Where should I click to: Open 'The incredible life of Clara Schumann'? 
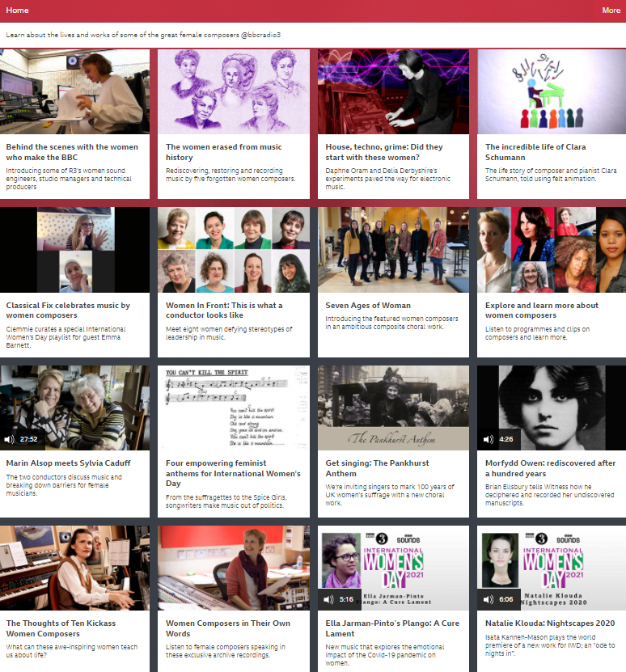pos(535,152)
